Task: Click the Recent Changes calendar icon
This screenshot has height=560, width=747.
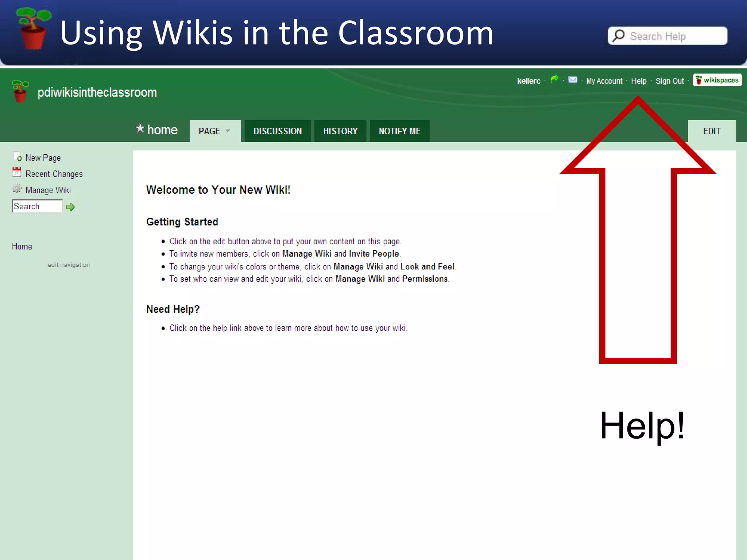Action: 17,172
